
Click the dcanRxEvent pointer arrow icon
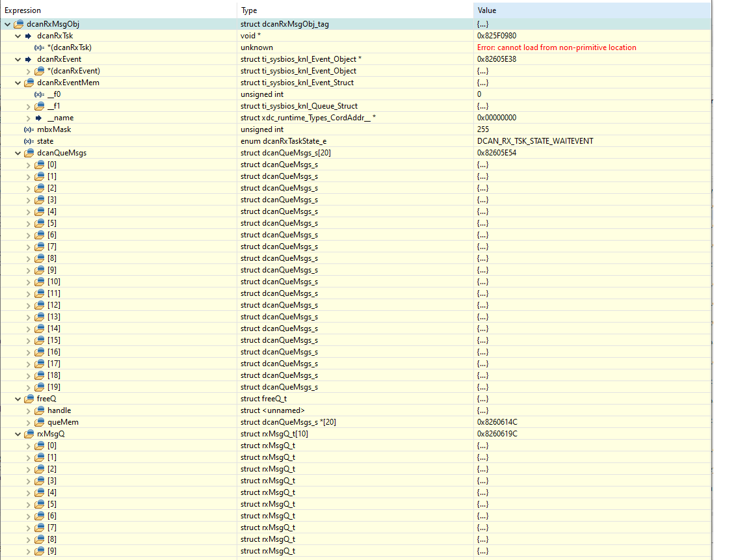pos(28,59)
